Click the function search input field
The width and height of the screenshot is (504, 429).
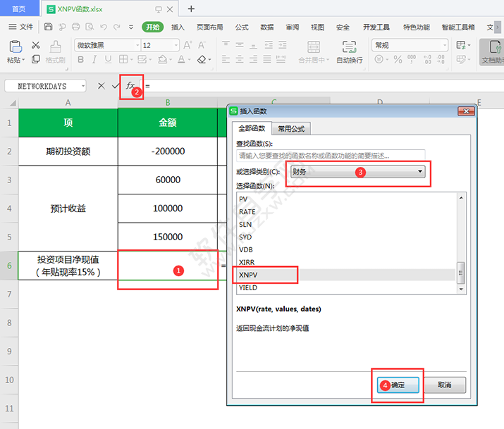click(x=331, y=156)
